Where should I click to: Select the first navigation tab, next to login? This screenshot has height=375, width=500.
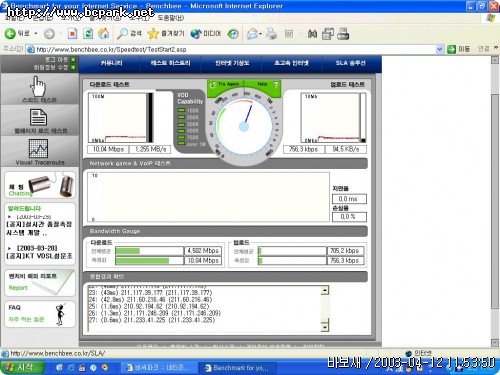(x=112, y=63)
